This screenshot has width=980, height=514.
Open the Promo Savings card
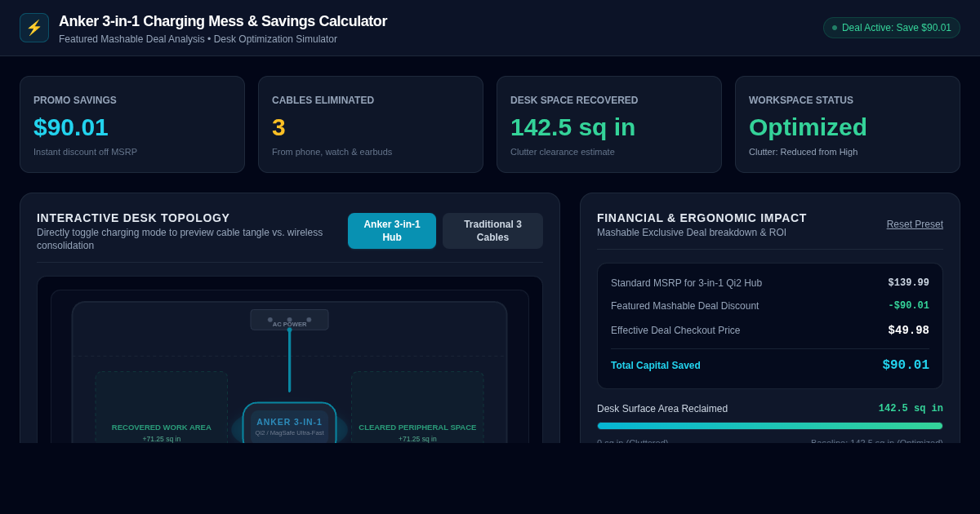[132, 124]
